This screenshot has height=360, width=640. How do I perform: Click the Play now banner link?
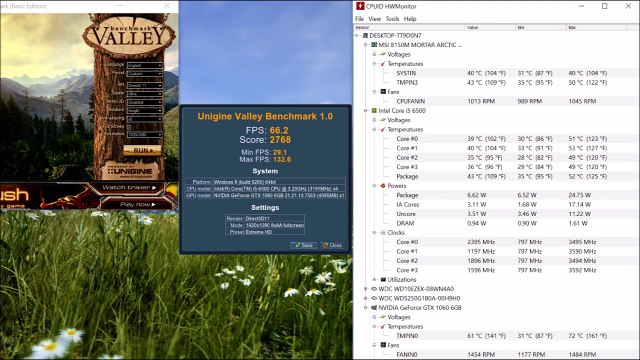click(x=138, y=204)
